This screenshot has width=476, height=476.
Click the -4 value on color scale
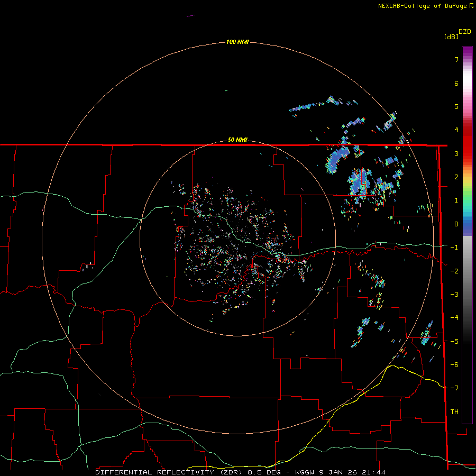click(x=454, y=318)
